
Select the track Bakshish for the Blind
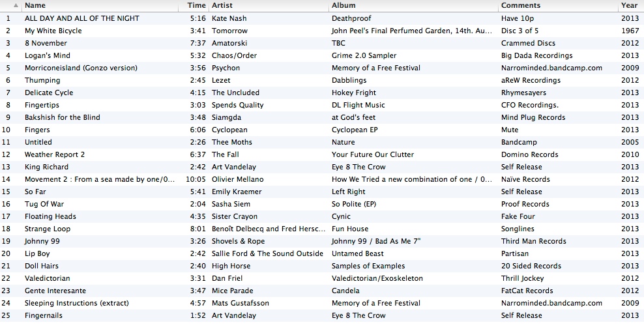click(63, 117)
